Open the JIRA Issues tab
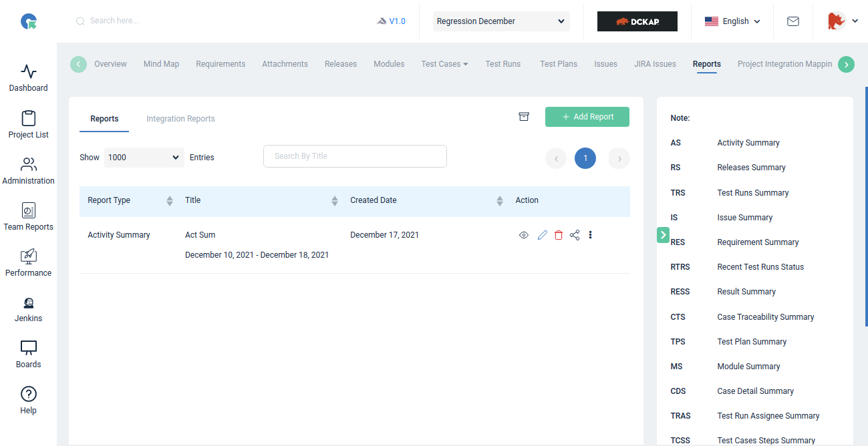The image size is (868, 446). 655,64
